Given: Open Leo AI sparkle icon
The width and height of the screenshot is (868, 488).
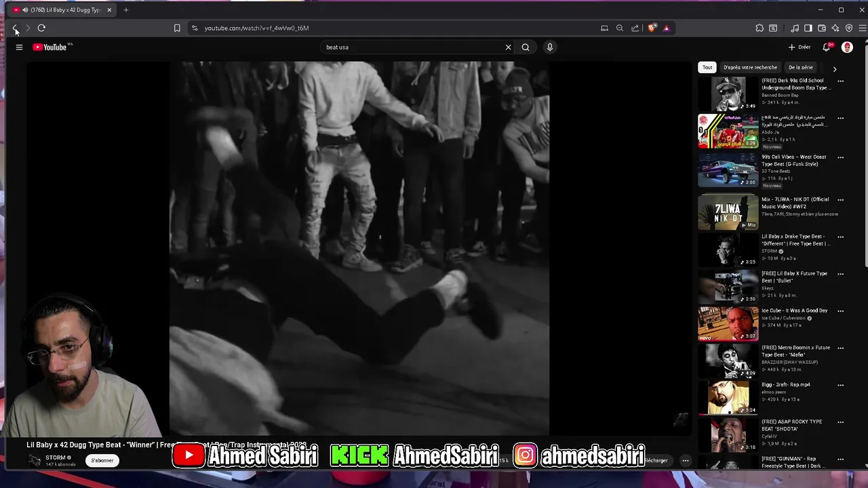Looking at the screenshot, I should coord(835,28).
